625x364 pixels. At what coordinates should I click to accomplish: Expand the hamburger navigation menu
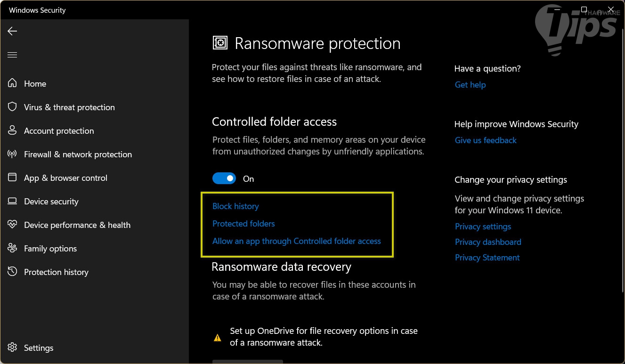coord(12,55)
